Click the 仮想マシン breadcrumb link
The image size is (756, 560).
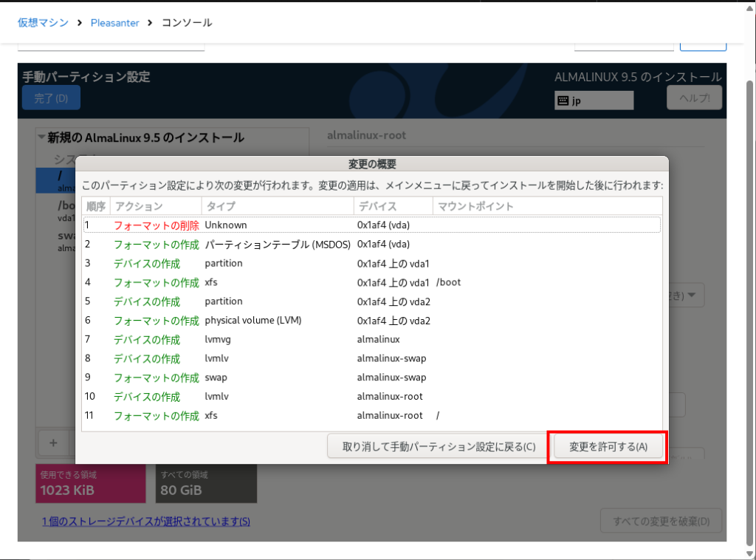pyautogui.click(x=43, y=23)
